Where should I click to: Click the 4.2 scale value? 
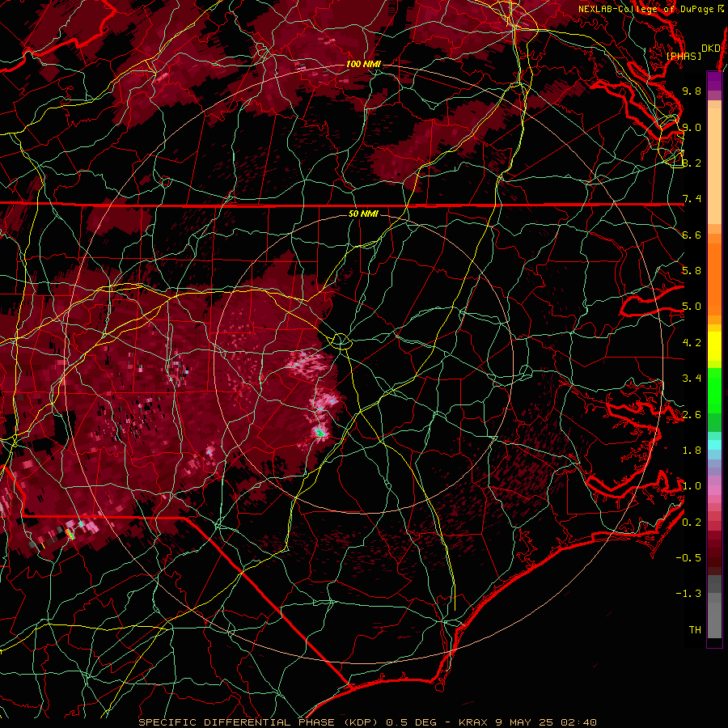coord(692,343)
